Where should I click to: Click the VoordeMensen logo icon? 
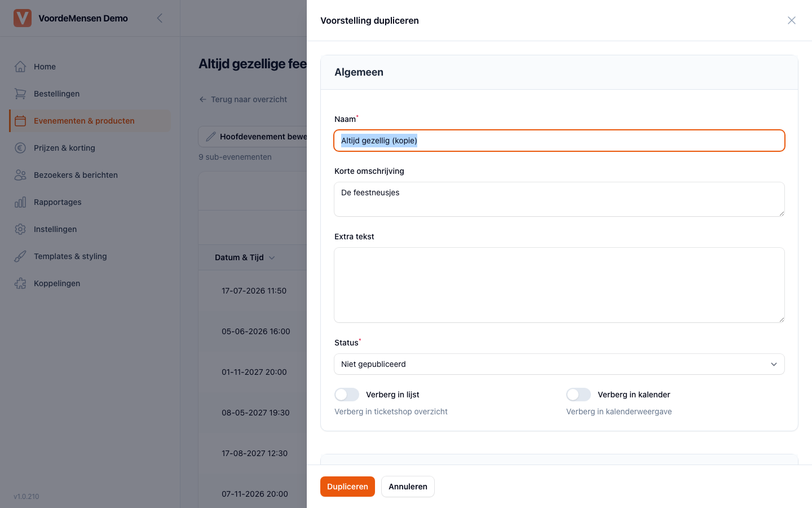[23, 18]
